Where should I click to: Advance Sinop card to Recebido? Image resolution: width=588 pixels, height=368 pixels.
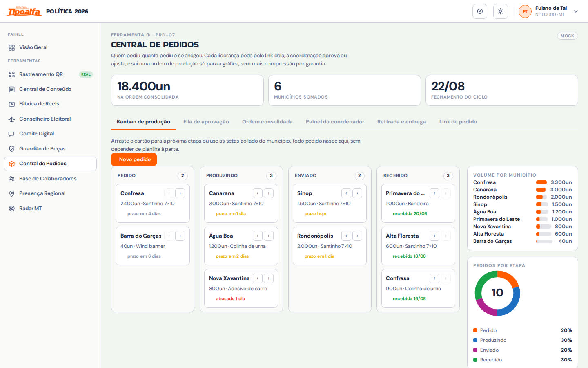357,193
